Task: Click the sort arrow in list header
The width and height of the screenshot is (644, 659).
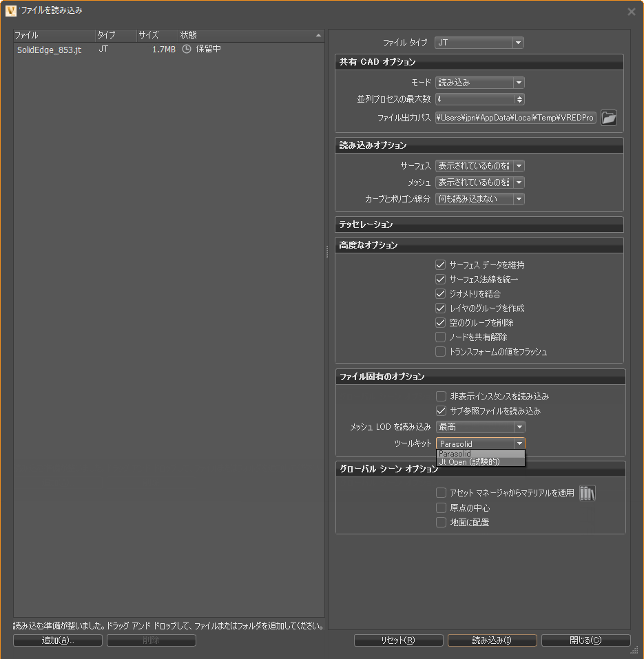Action: [x=318, y=36]
